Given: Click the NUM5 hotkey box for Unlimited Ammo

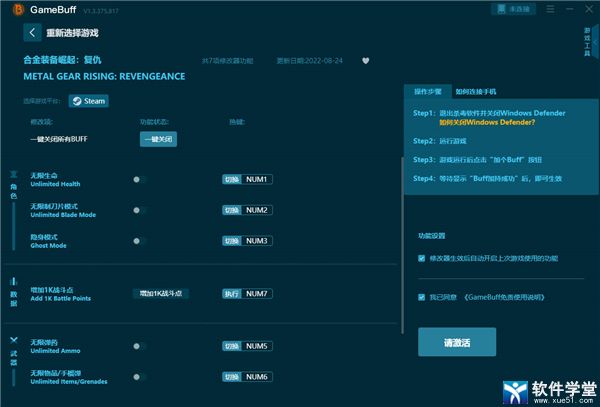Looking at the screenshot, I should pyautogui.click(x=247, y=346).
